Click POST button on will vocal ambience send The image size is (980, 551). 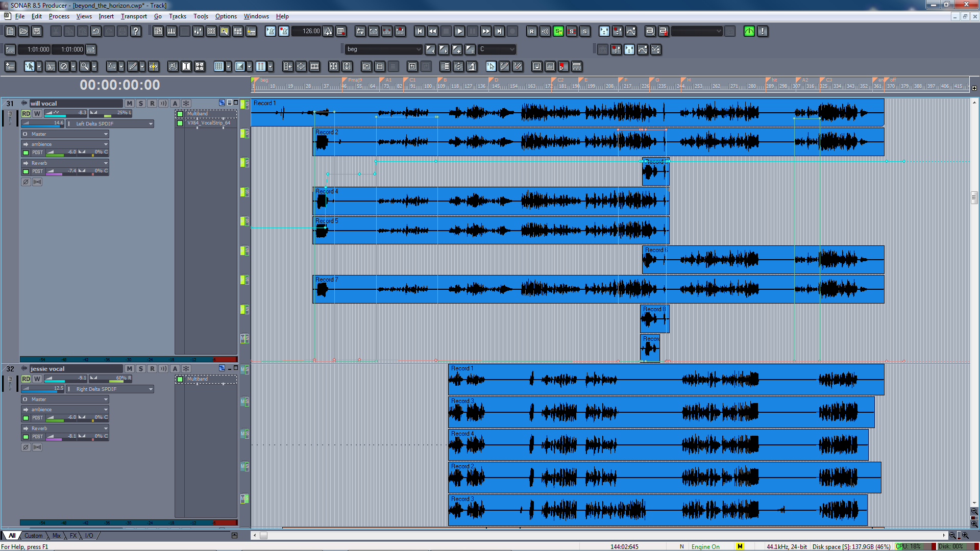pos(38,152)
